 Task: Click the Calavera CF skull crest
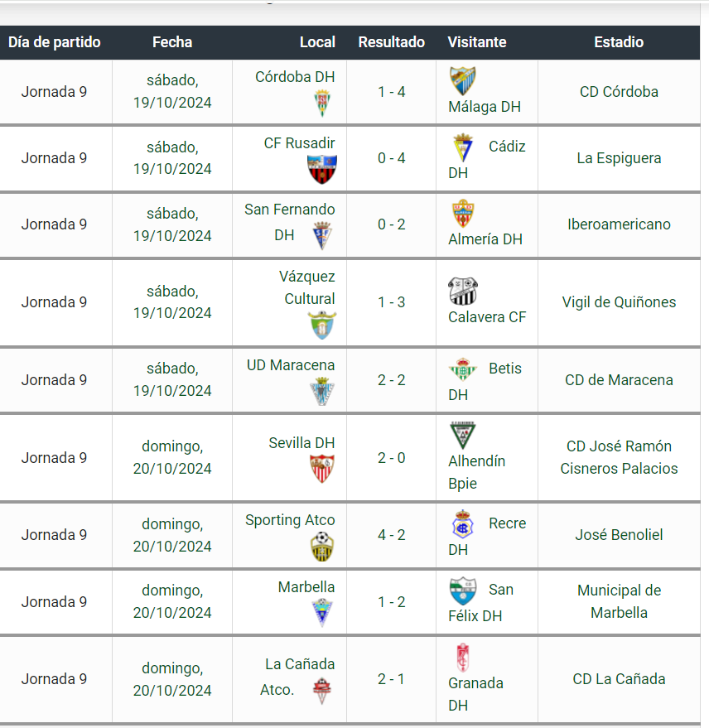(x=462, y=291)
